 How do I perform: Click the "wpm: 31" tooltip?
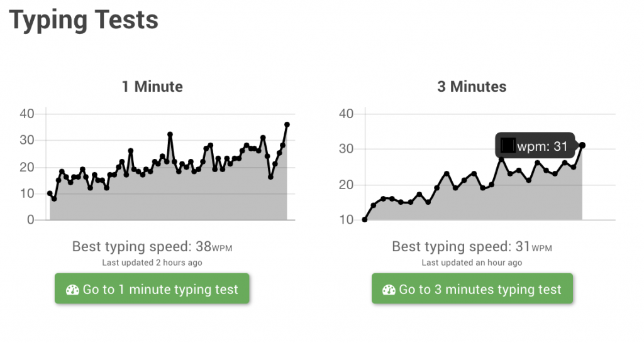(535, 146)
